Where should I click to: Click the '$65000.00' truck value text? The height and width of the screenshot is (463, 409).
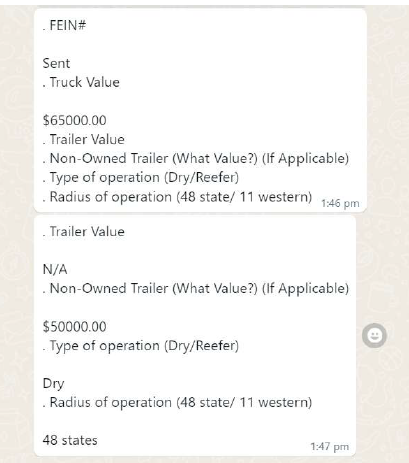coord(74,120)
